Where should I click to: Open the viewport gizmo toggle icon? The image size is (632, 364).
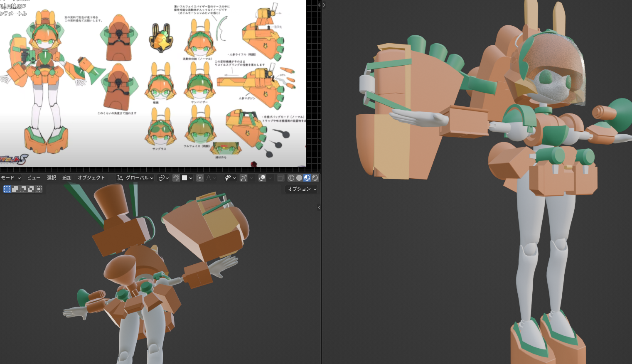(243, 178)
